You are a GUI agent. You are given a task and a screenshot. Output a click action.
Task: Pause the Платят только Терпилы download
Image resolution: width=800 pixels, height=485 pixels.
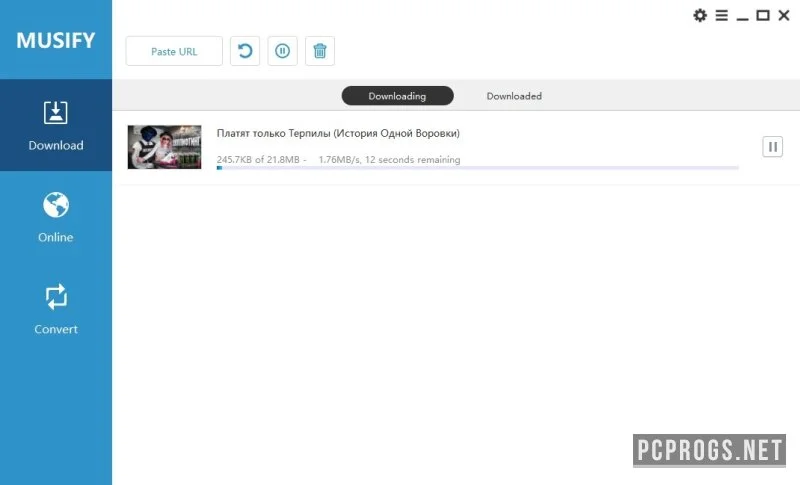coord(772,147)
